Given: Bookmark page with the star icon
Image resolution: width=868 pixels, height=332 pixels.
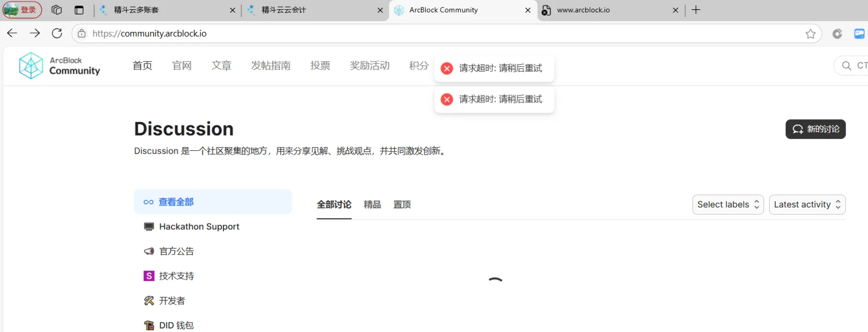Looking at the screenshot, I should (x=810, y=34).
